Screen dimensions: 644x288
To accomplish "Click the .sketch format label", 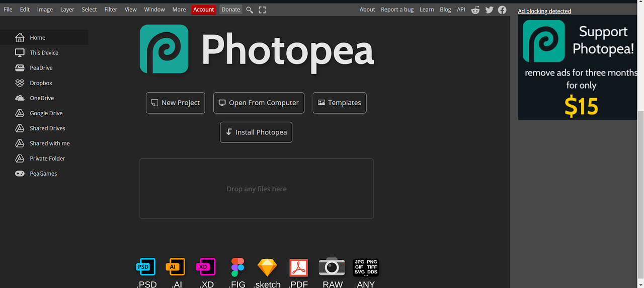I will (x=267, y=284).
